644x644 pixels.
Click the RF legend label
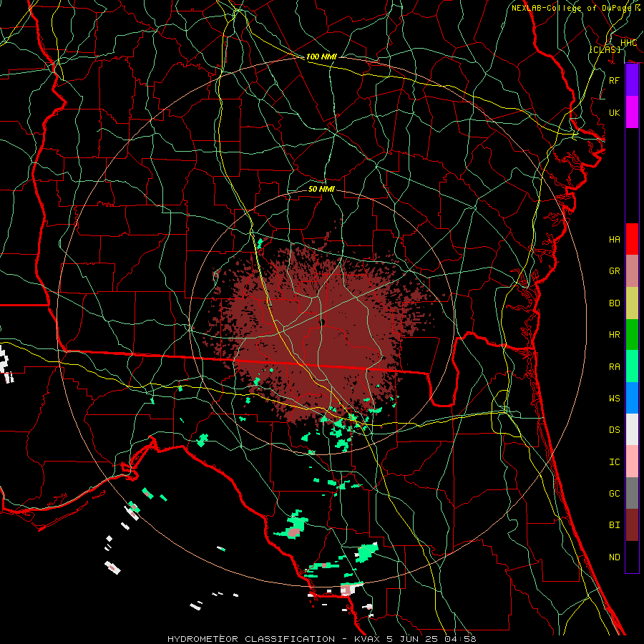tap(614, 80)
